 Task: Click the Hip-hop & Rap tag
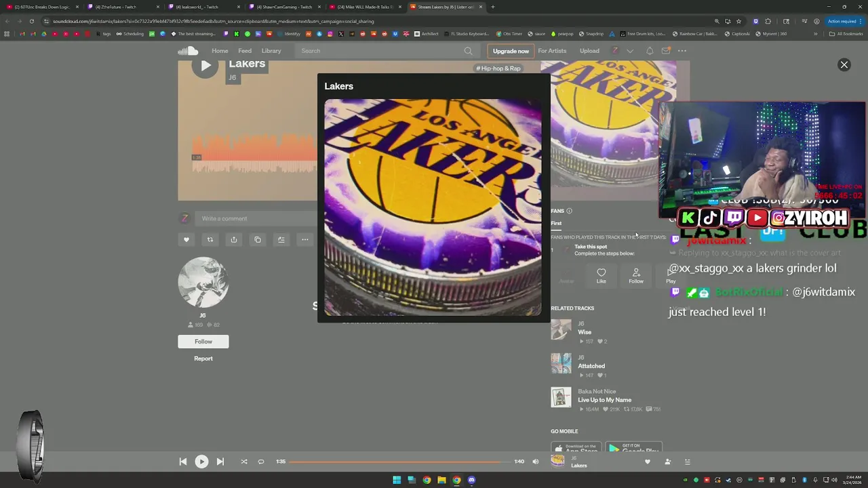tap(498, 68)
